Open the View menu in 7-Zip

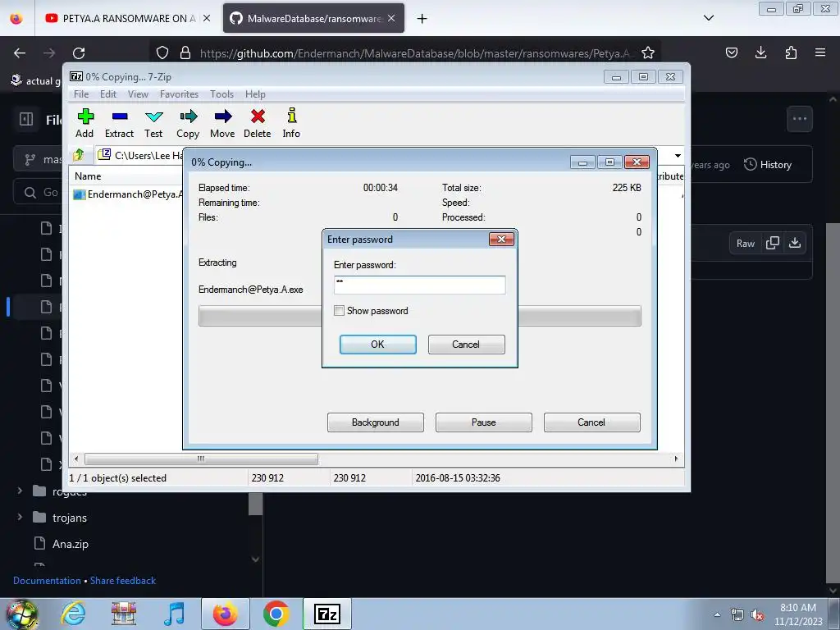(x=138, y=94)
